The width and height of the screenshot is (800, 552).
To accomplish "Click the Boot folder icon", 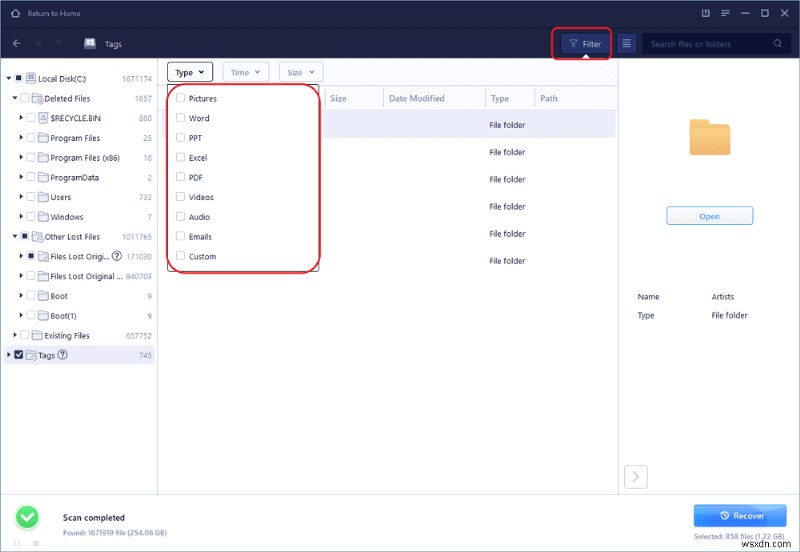I will pyautogui.click(x=43, y=296).
